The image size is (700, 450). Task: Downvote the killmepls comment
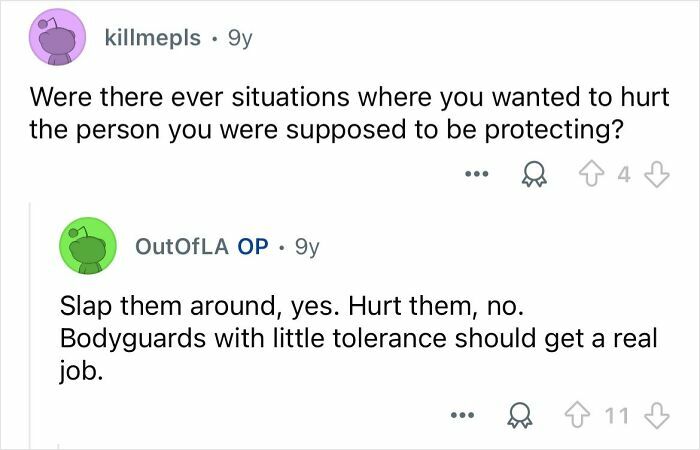pyautogui.click(x=658, y=174)
